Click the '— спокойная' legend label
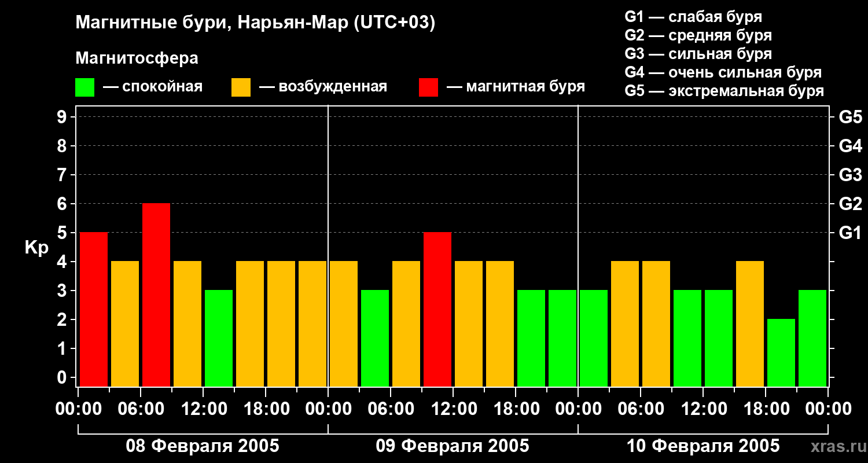The width and height of the screenshot is (868, 463). point(153,87)
